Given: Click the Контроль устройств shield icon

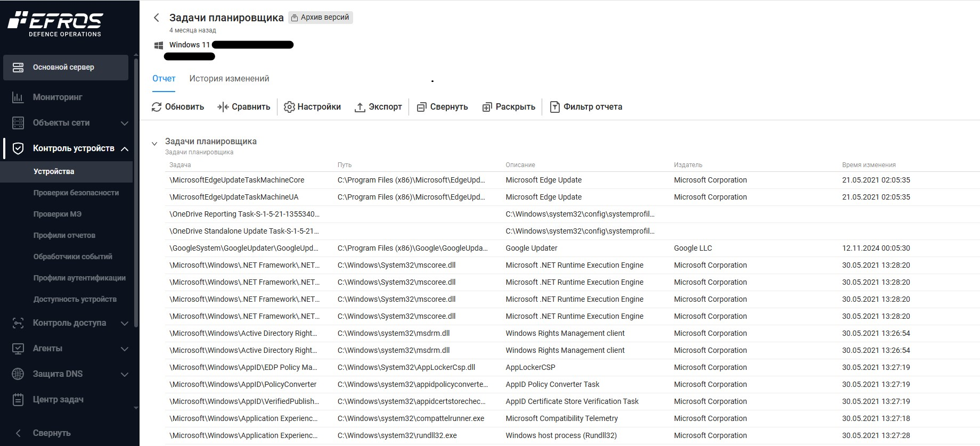Looking at the screenshot, I should pos(18,148).
